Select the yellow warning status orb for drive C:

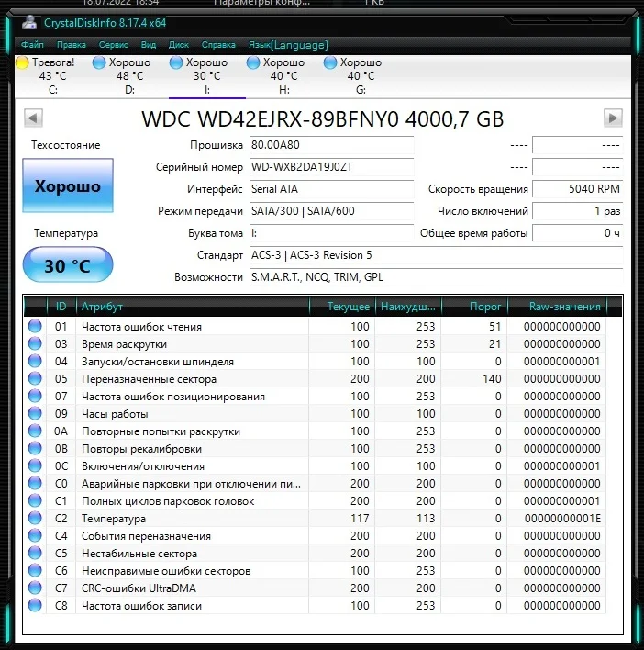point(22,62)
